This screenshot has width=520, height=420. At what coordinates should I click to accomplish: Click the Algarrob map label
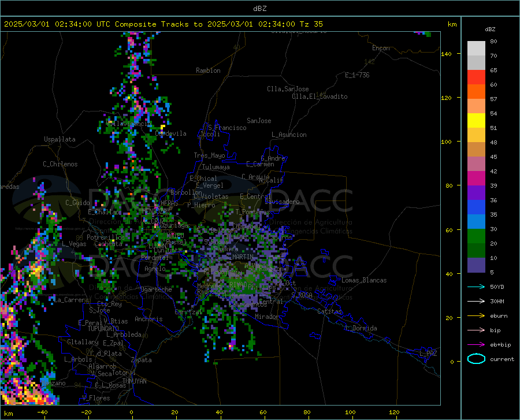click(x=102, y=366)
